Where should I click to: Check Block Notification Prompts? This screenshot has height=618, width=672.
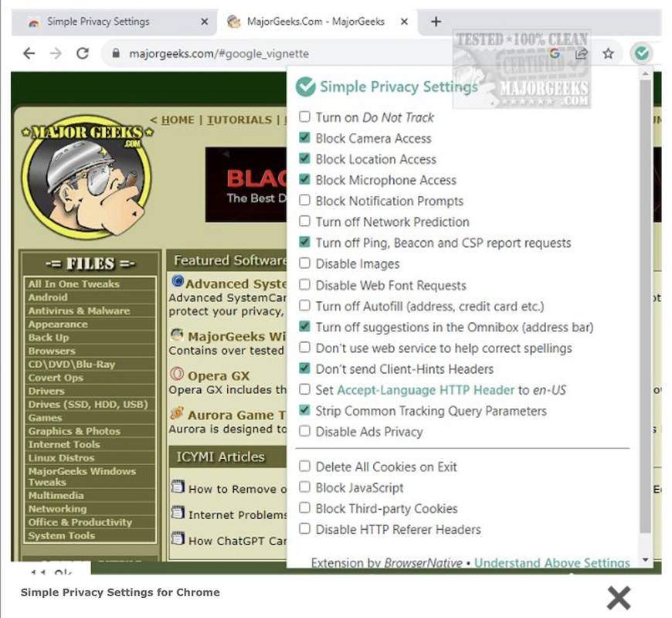(304, 200)
